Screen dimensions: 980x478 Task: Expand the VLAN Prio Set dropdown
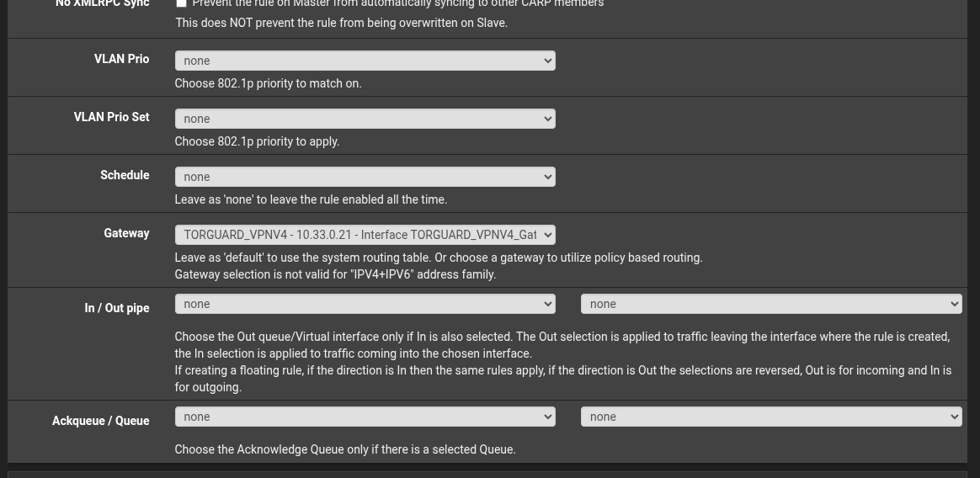365,119
